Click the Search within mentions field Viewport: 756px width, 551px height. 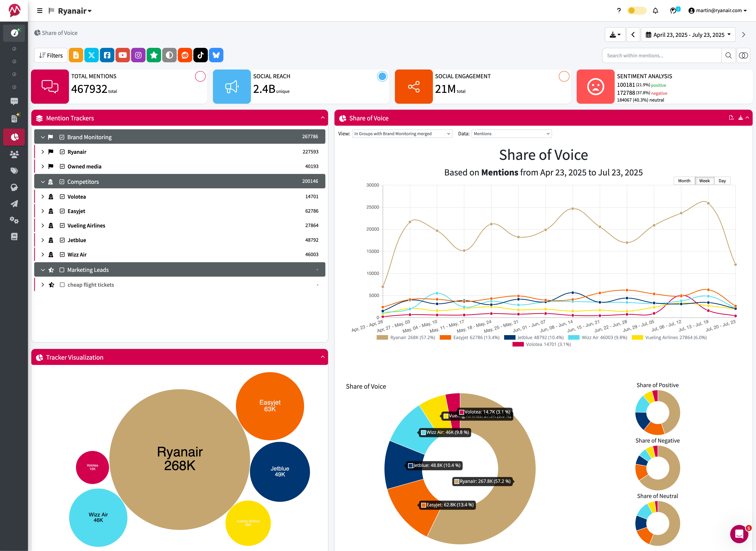(x=662, y=55)
